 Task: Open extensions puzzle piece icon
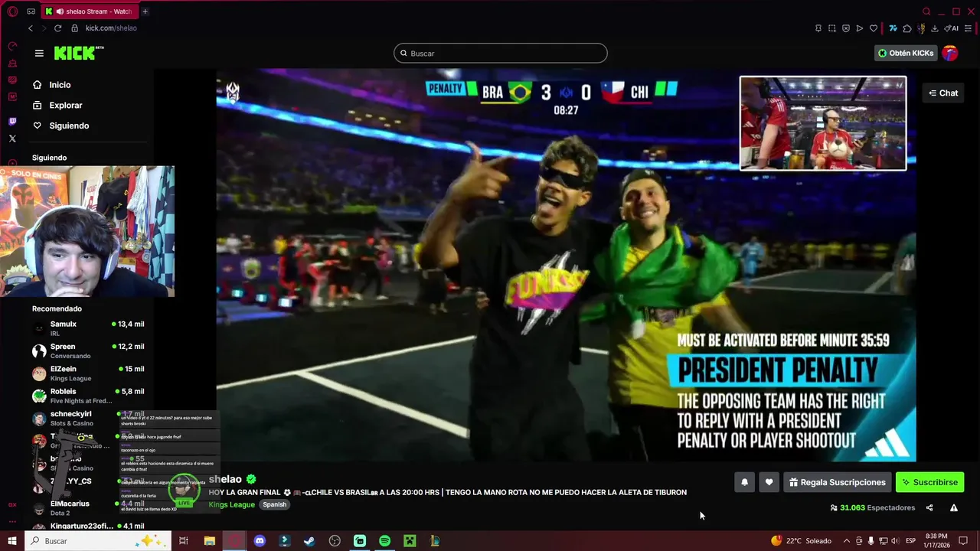point(907,28)
